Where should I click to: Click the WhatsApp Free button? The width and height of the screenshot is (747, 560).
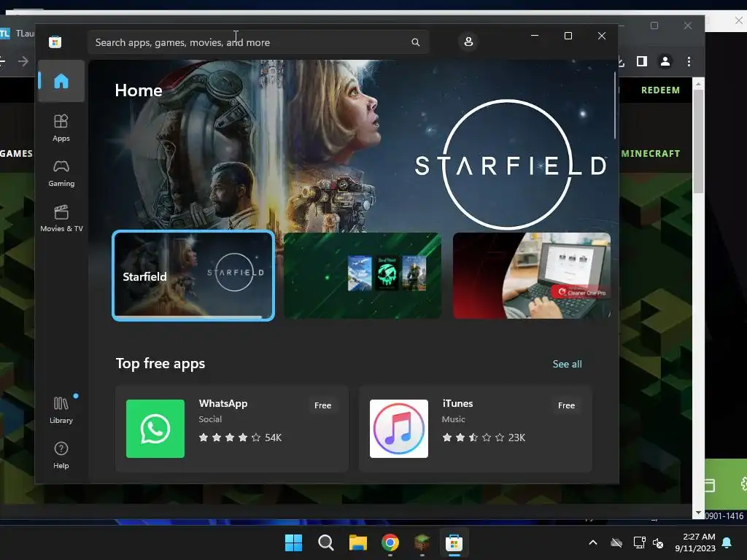tap(322, 405)
